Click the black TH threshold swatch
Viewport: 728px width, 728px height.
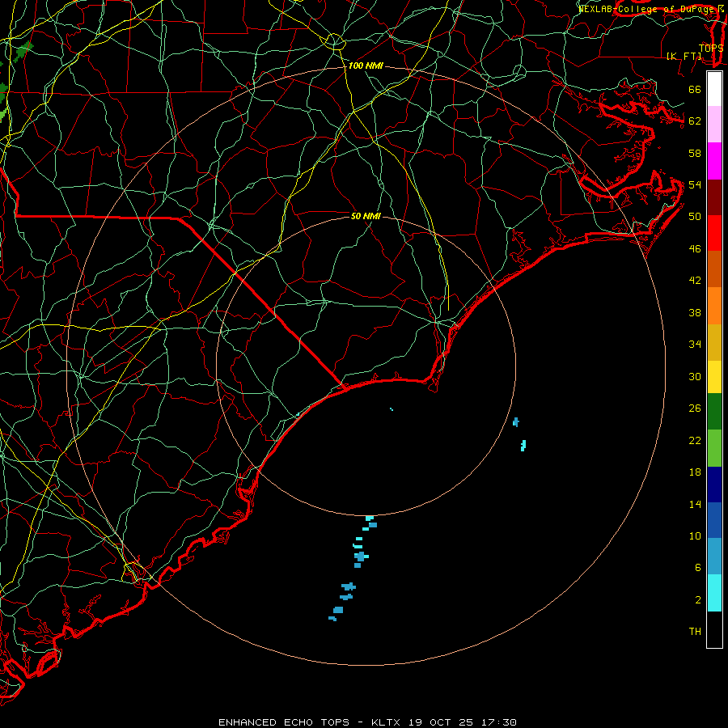(714, 629)
